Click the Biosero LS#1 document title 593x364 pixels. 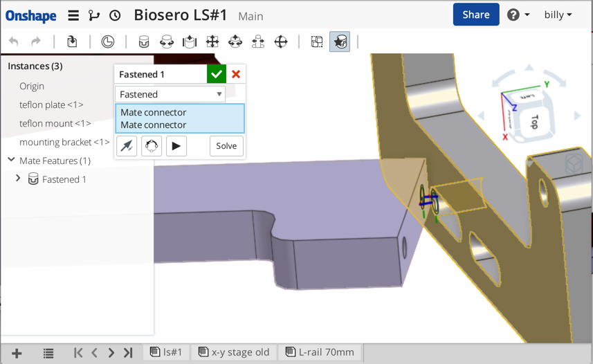(181, 15)
